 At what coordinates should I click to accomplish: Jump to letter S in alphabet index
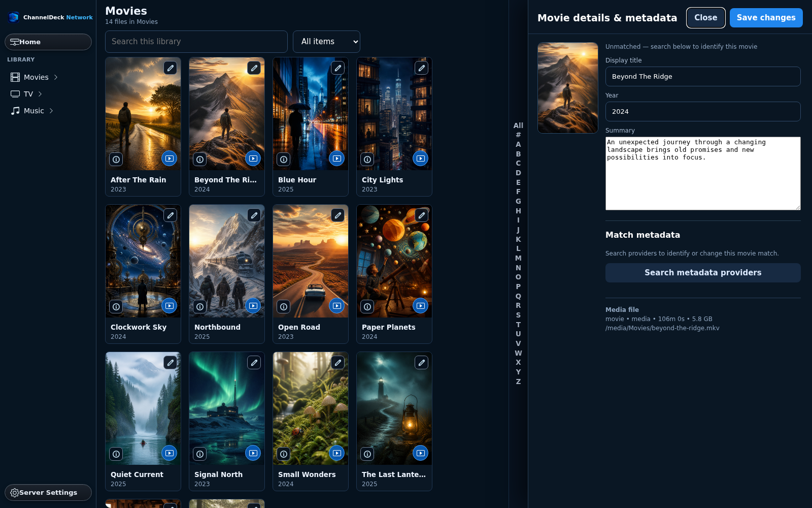518,315
